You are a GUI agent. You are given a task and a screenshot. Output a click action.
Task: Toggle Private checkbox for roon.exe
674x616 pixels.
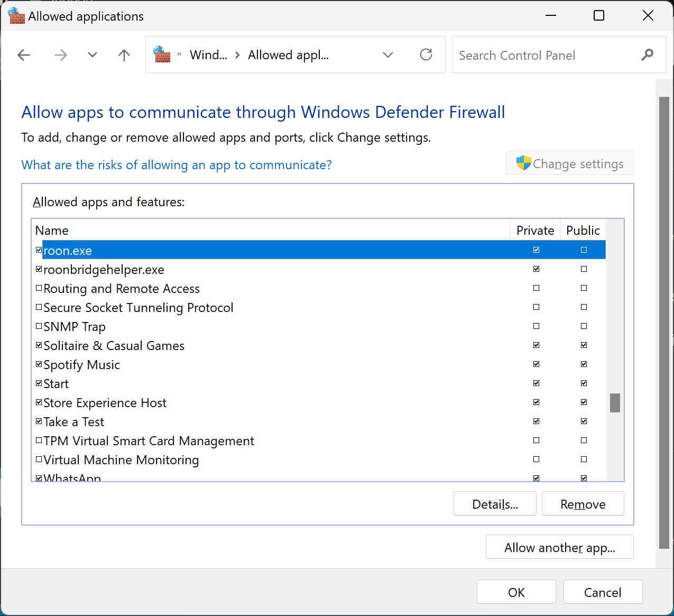(537, 250)
